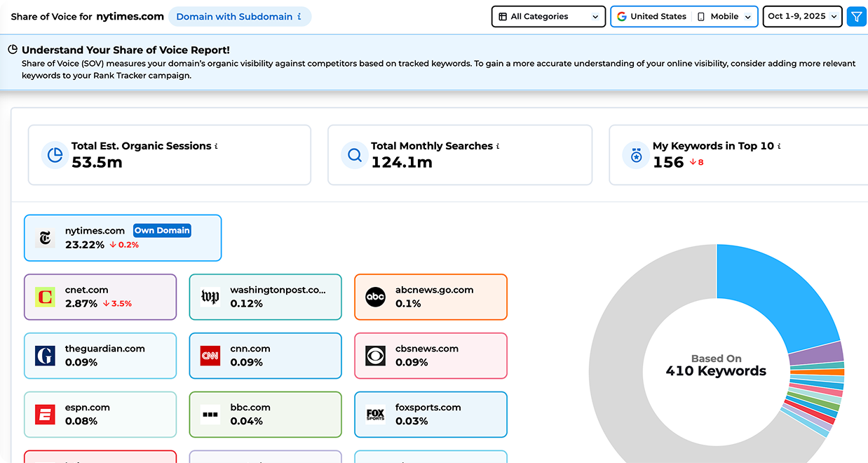Screen dimensions: 868x463
Task: Open the All Categories dropdown
Action: 548,17
